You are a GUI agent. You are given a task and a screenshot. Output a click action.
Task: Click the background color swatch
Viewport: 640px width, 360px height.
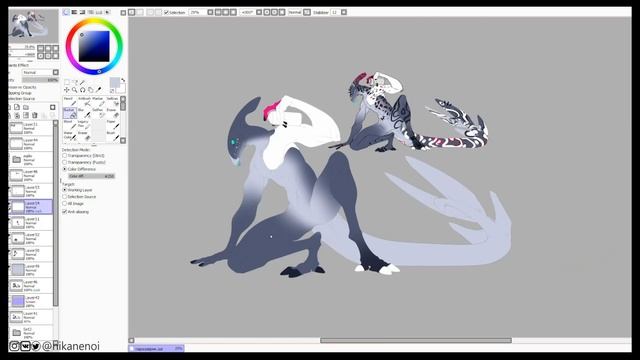[122, 89]
